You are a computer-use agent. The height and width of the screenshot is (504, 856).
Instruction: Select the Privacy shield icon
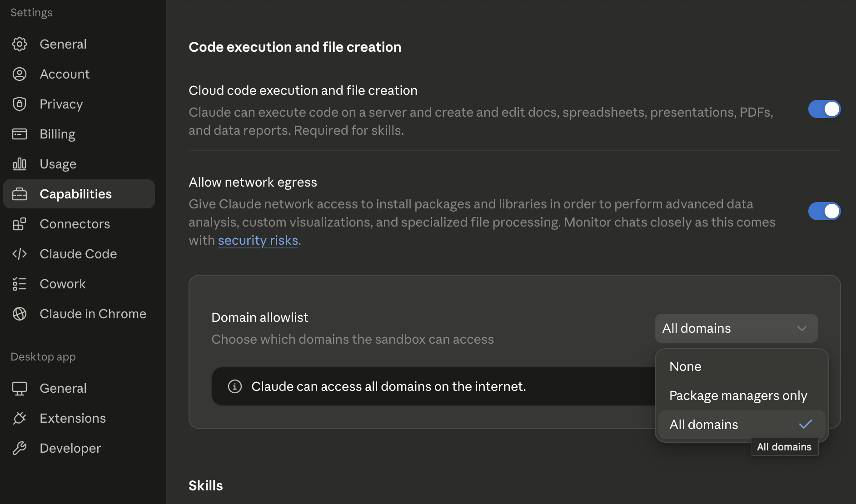[20, 104]
